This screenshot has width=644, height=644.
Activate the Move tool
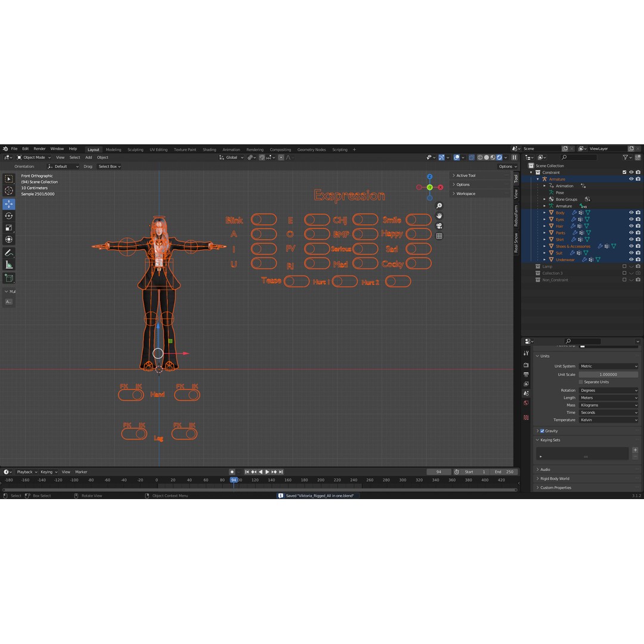(8, 204)
